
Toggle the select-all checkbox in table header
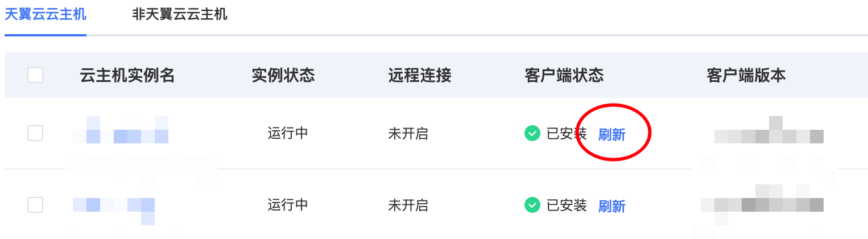[x=35, y=75]
